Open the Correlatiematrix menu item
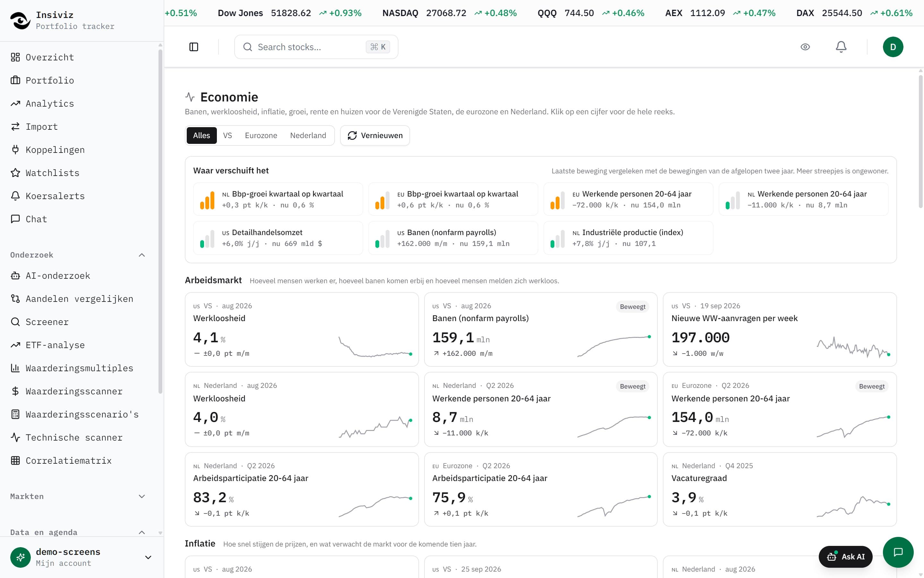This screenshot has width=924, height=578. [79, 461]
